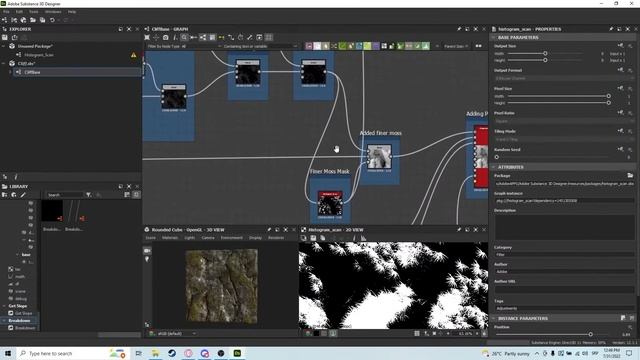Open the Materials menu in 3D view
This screenshot has width=640, height=360.
(x=170, y=238)
